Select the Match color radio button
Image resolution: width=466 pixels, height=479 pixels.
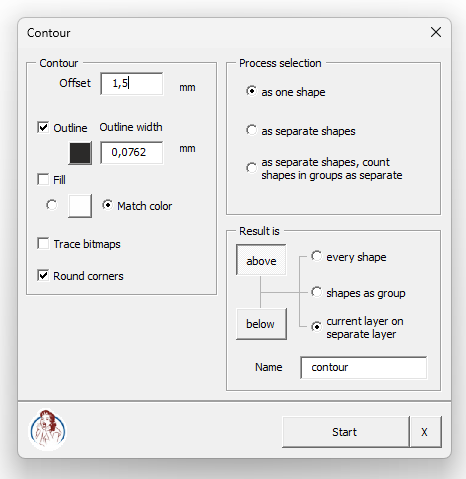point(107,205)
